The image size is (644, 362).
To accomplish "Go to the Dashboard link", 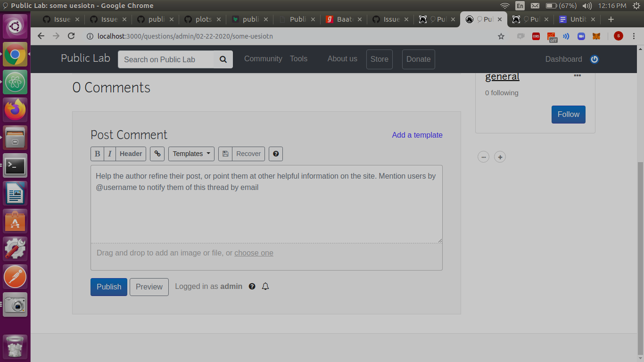I will [x=563, y=59].
